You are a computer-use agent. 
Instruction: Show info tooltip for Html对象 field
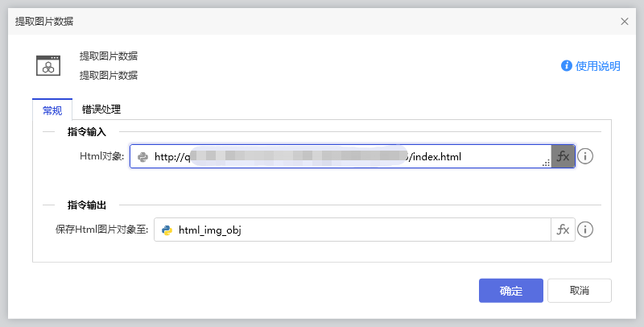pyautogui.click(x=586, y=156)
